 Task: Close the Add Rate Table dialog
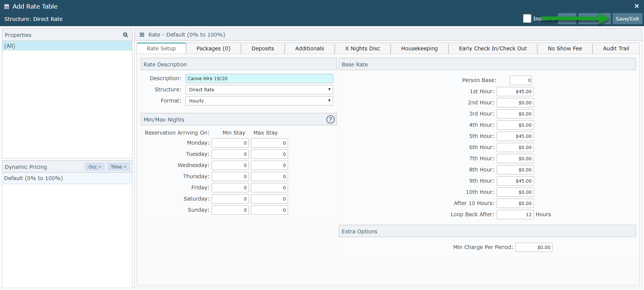coord(637,6)
